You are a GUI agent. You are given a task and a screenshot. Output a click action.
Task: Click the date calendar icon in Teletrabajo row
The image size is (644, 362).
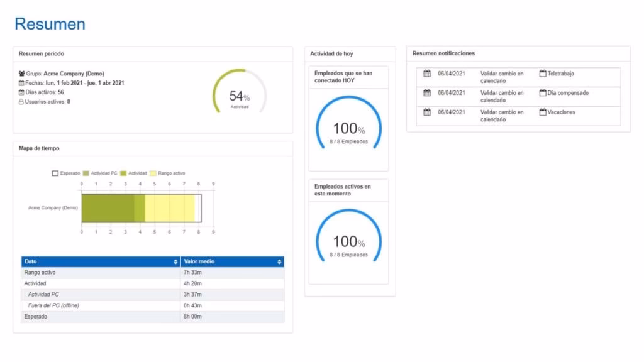tap(427, 74)
